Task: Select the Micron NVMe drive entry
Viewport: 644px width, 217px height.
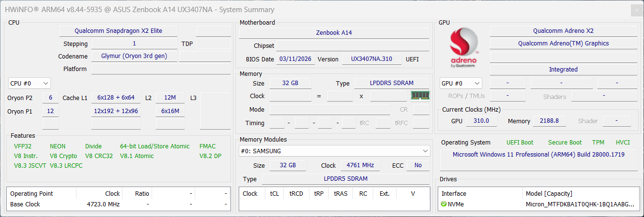Action: 580,204
